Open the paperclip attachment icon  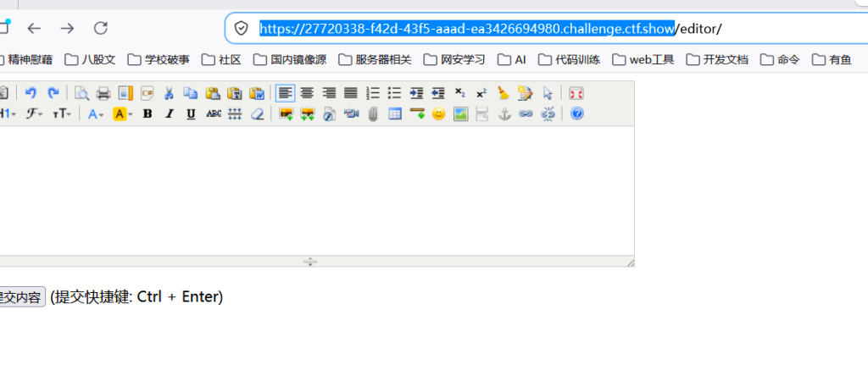click(373, 114)
